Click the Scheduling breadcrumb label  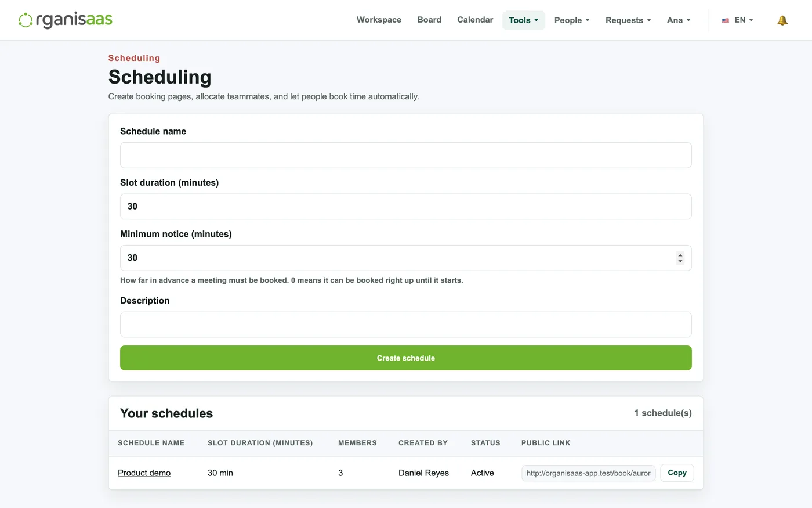click(x=134, y=58)
